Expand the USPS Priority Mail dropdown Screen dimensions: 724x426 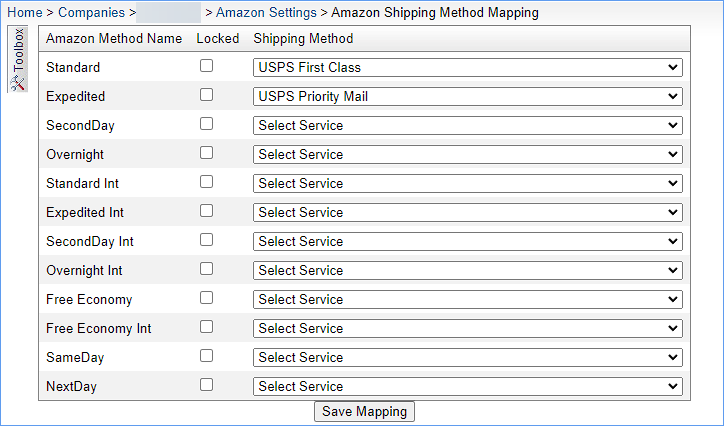coord(468,96)
